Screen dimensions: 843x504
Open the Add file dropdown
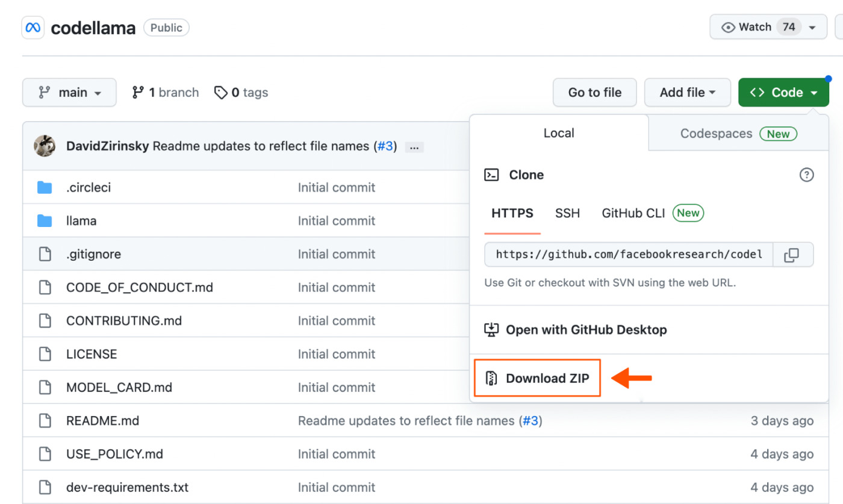(687, 92)
